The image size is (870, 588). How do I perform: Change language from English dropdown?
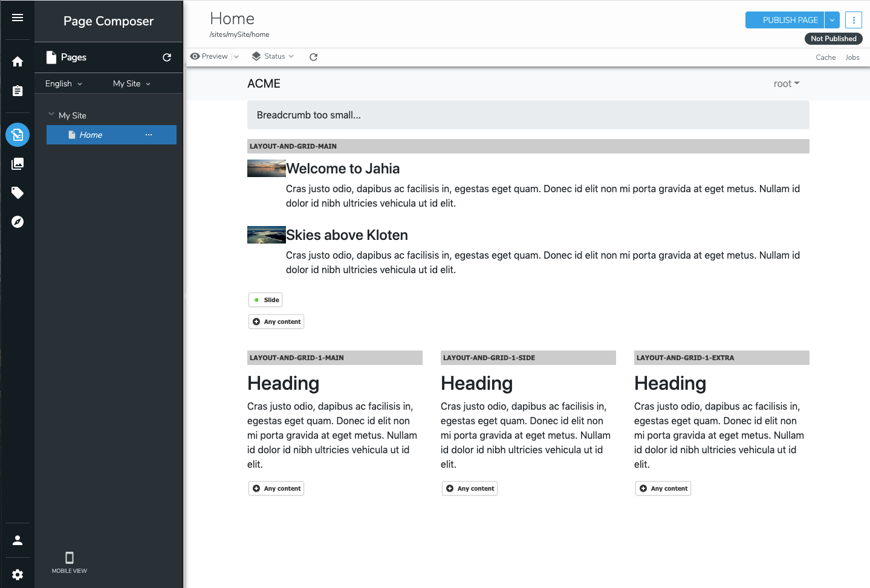click(x=63, y=84)
